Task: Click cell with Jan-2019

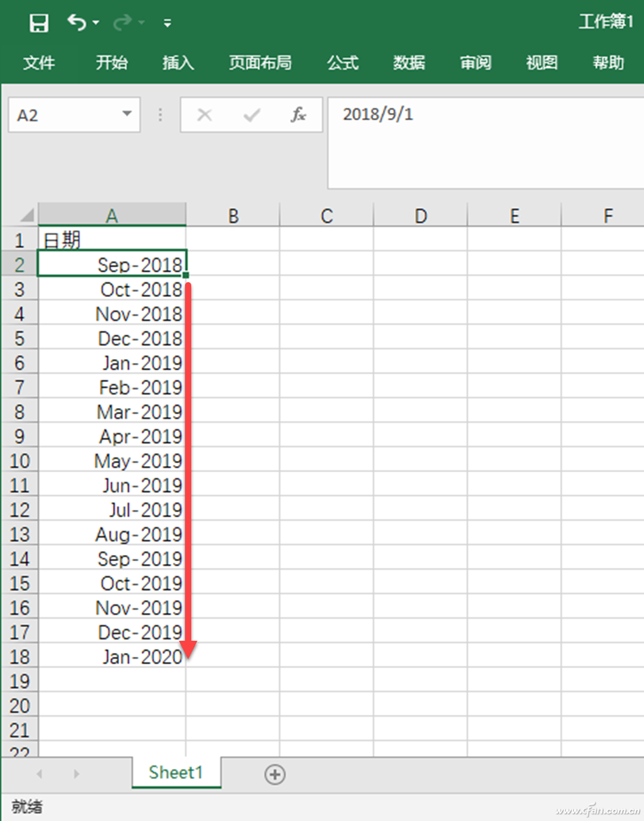Action: [x=112, y=362]
